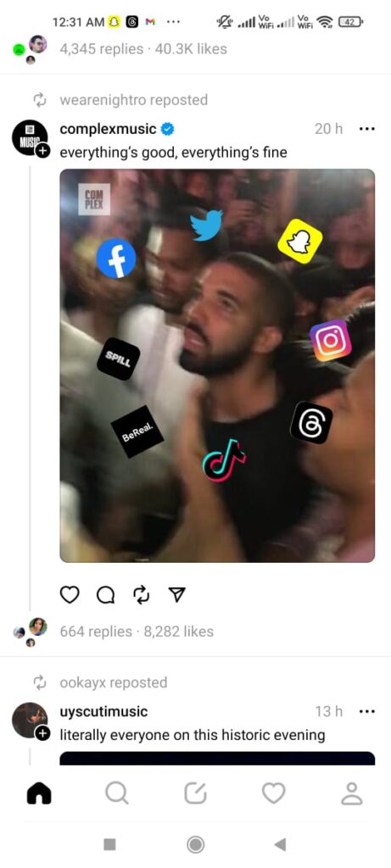Viewport: 391px width, 868px height.
Task: View the 664 replies on the post
Action: pyautogui.click(x=96, y=632)
